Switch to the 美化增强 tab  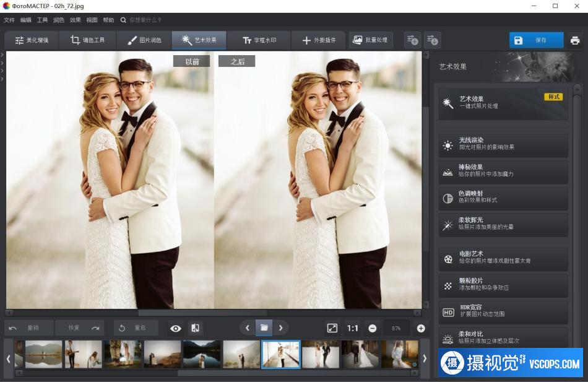32,40
